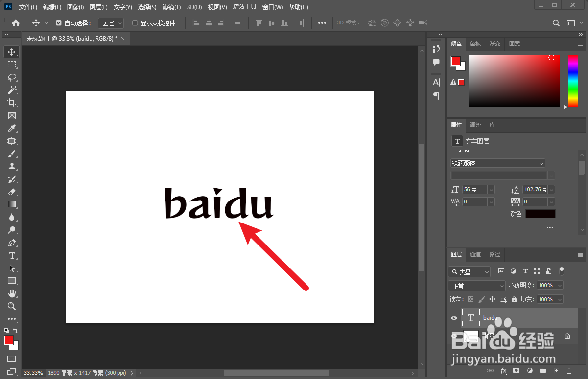Switch to the 调整 tab
Screen dimensions: 588x379
point(475,125)
